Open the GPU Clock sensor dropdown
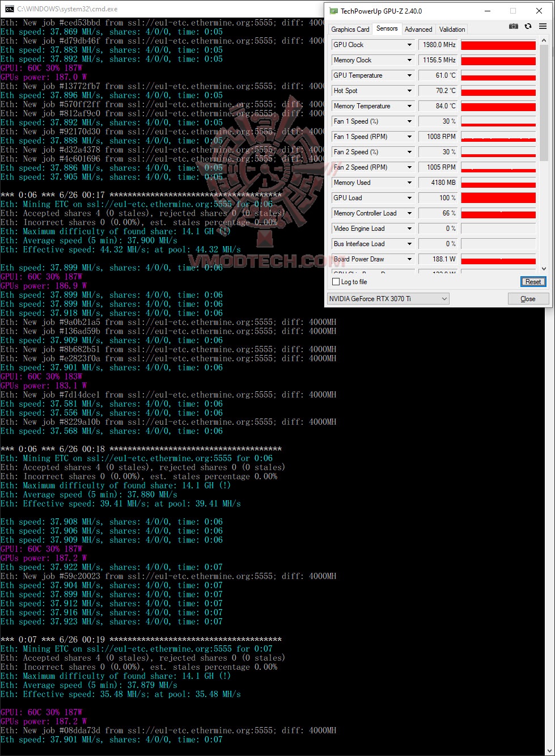The height and width of the screenshot is (756, 555). click(409, 45)
